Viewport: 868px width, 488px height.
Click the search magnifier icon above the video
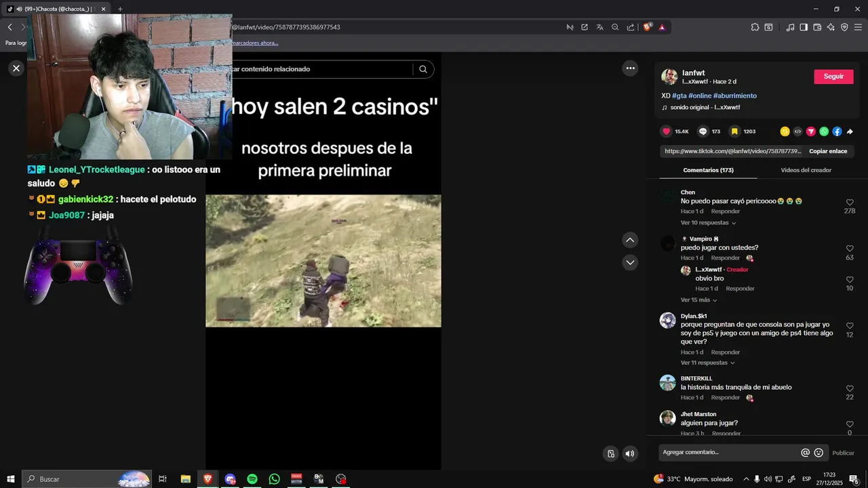coord(423,69)
